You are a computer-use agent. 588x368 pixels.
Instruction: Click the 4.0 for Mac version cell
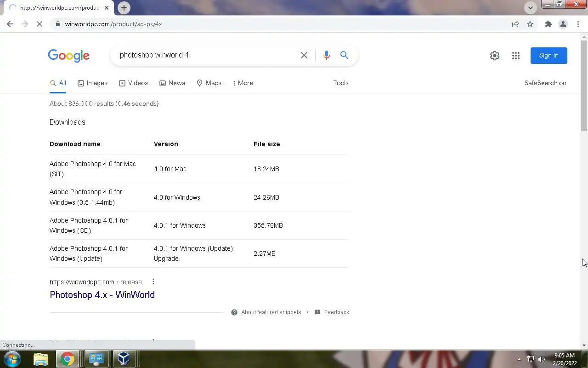click(x=170, y=169)
